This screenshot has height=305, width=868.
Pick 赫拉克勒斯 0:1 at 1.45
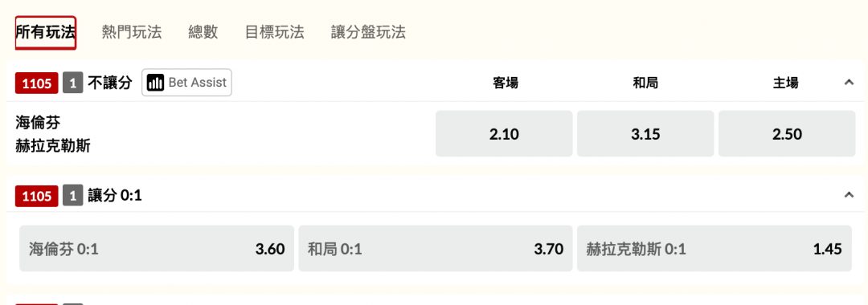(x=714, y=249)
